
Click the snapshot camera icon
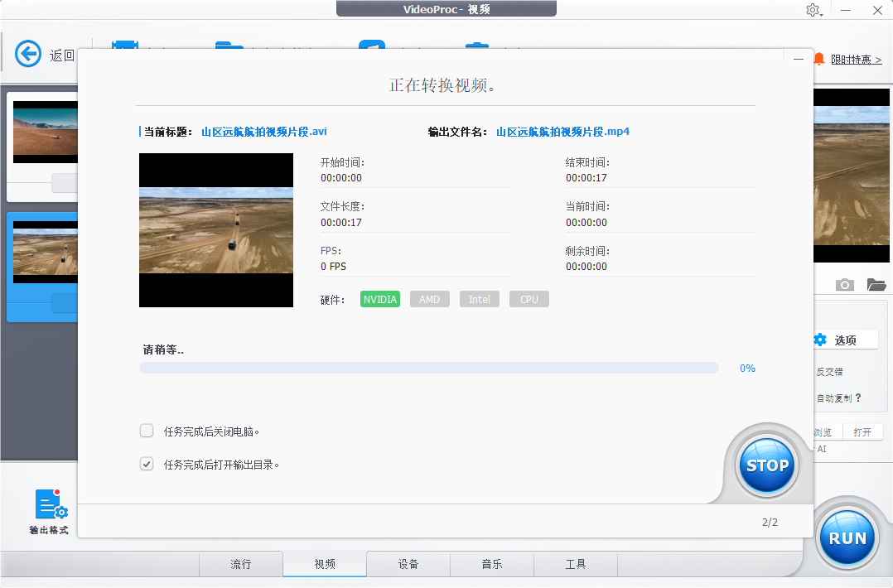pyautogui.click(x=844, y=284)
